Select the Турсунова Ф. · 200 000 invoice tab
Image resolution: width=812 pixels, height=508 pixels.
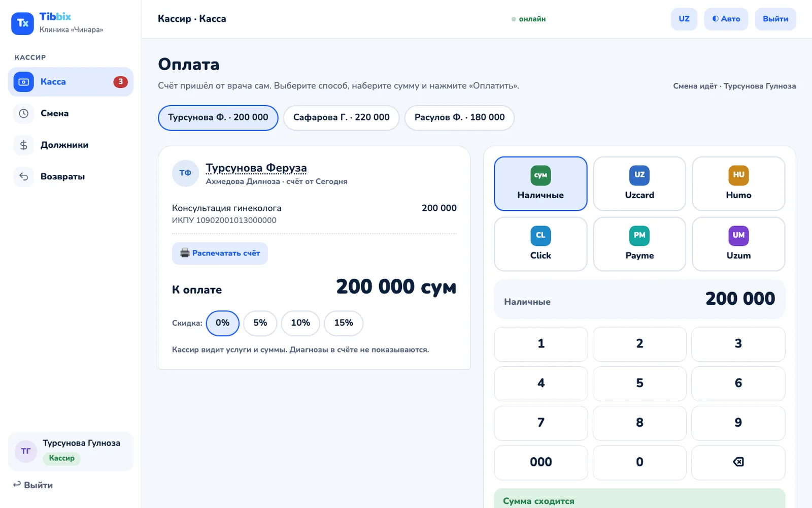tap(218, 117)
